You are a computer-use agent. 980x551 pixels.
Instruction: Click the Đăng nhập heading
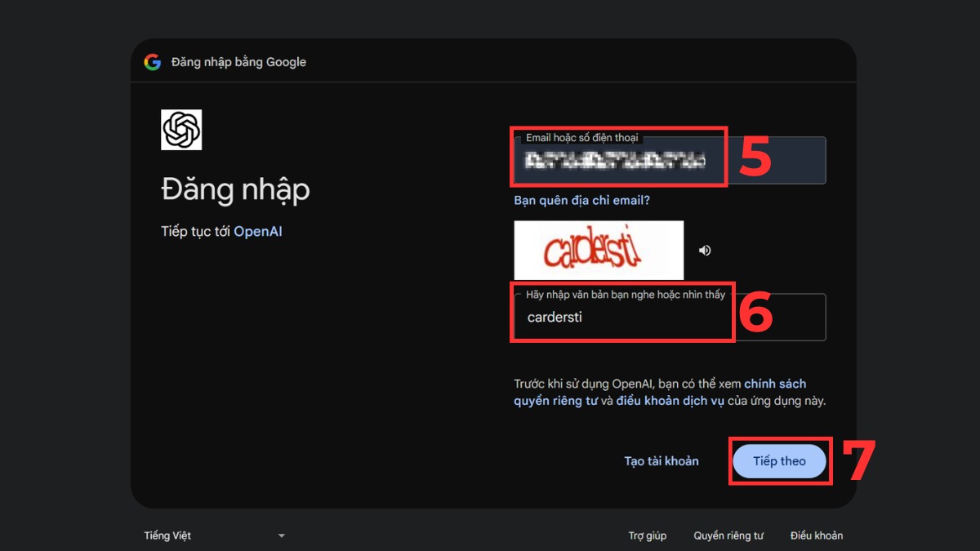tap(235, 190)
